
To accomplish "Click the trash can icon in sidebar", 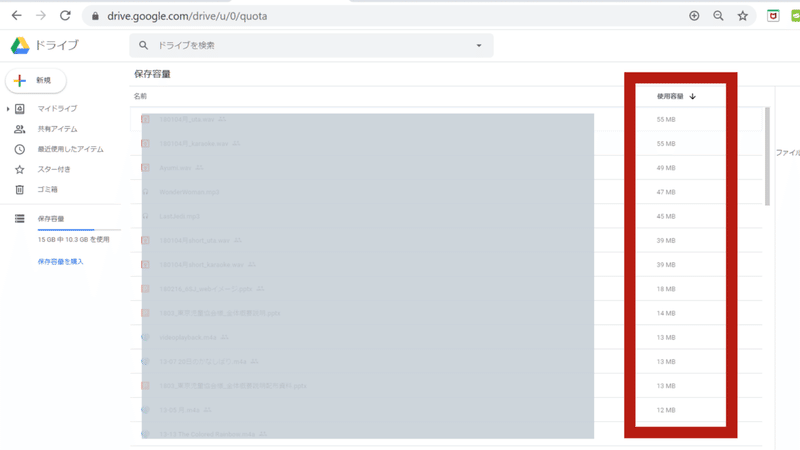I will pyautogui.click(x=19, y=189).
